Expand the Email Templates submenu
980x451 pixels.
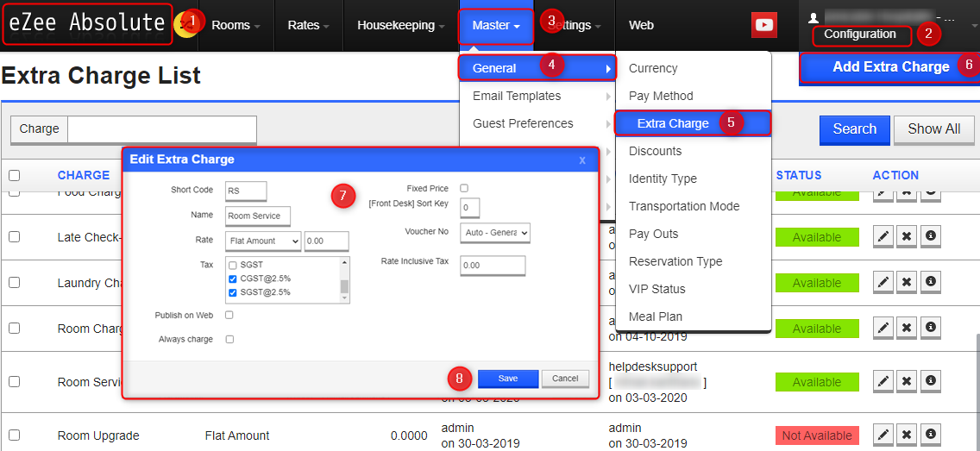pos(537,96)
